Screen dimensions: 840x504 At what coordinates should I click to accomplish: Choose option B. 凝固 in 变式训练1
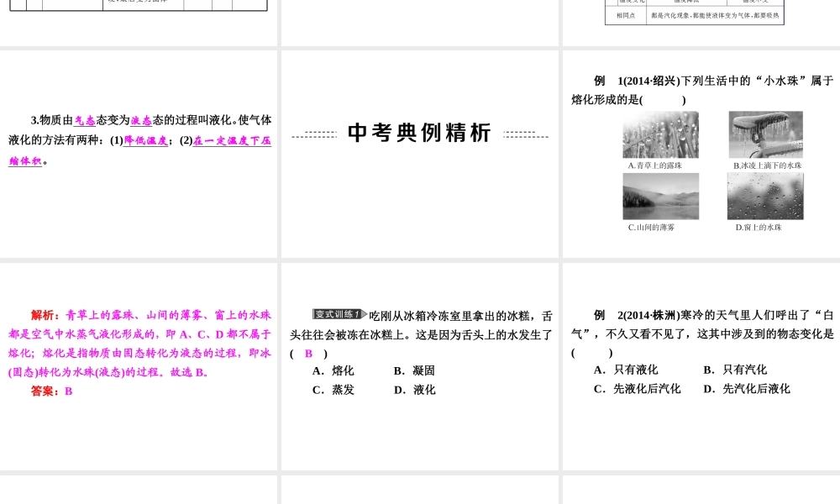coord(414,370)
